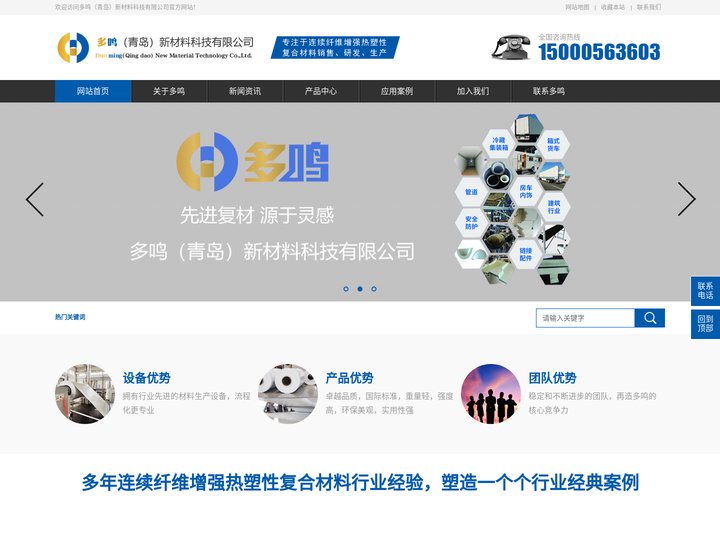
Task: Click the 网站地图 top link
Action: [x=577, y=7]
